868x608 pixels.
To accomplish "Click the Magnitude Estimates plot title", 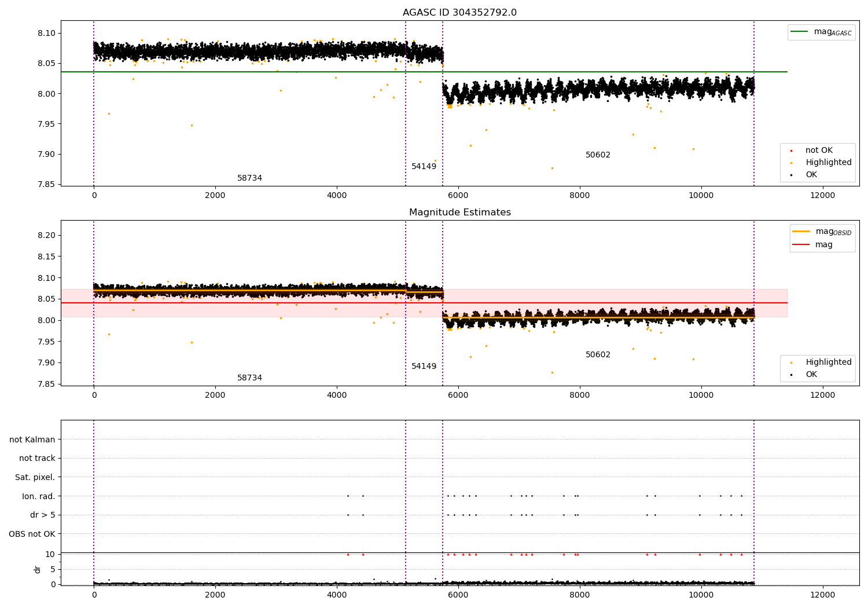I will point(460,213).
